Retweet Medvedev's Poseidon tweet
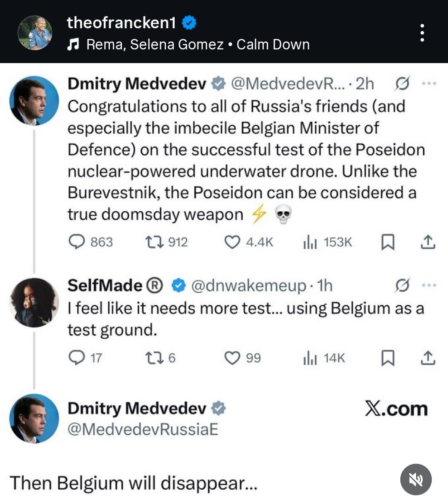 (x=154, y=242)
